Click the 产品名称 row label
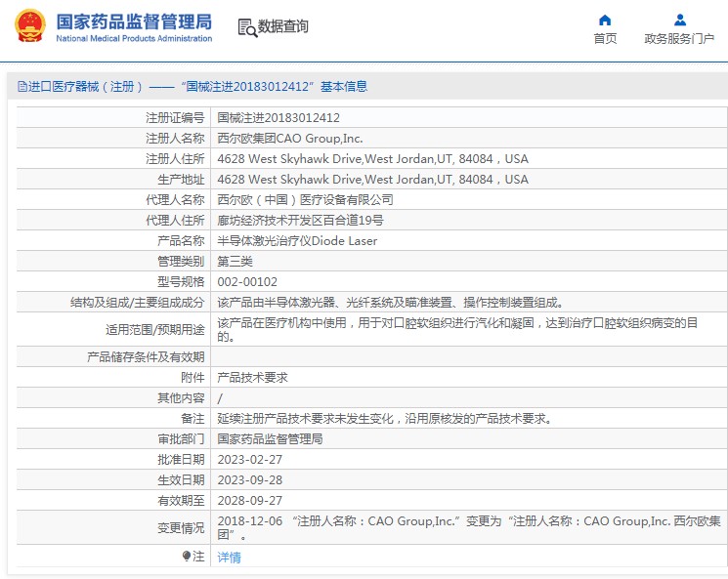Viewport: 728px width, 579px height. [x=181, y=241]
